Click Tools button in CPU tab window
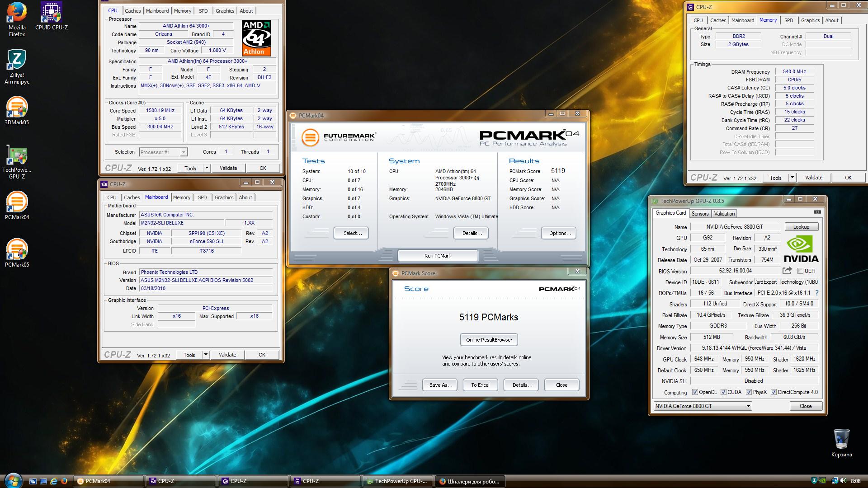The image size is (868, 488). point(190,168)
